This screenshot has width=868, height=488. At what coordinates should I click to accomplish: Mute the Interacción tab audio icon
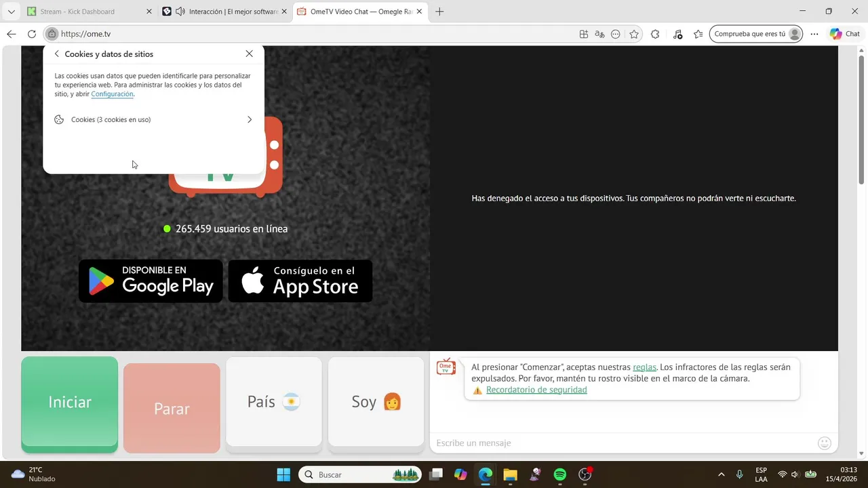[180, 12]
